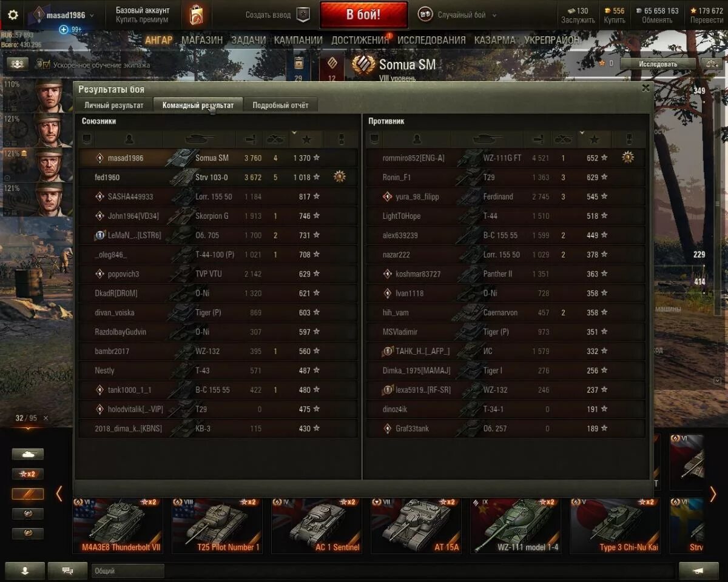This screenshot has width=728, height=582.
Task: Select the WZ-111 model 1-4 tank thumbnail
Action: [516, 525]
